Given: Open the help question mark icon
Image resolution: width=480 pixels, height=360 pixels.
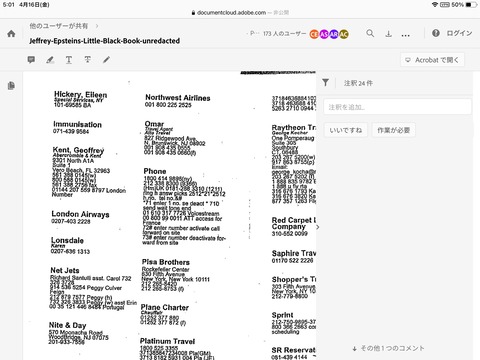Looking at the screenshot, I should coord(436,33).
